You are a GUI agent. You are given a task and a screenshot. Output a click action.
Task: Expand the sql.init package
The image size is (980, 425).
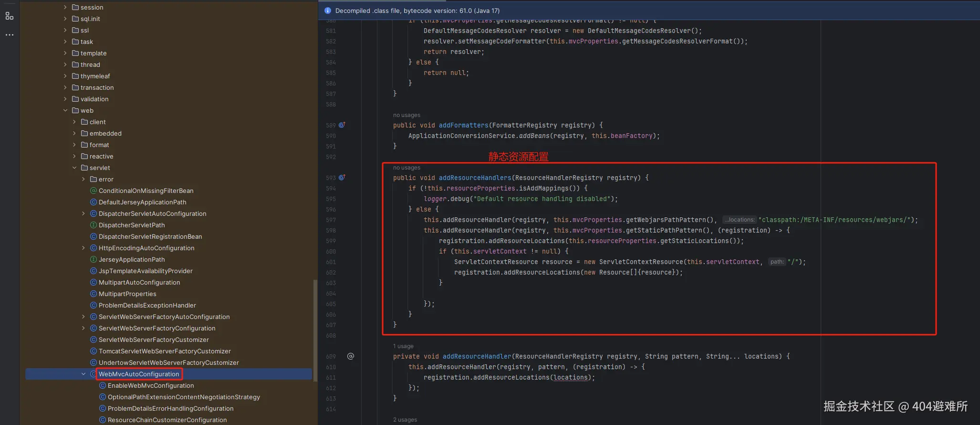pos(65,19)
